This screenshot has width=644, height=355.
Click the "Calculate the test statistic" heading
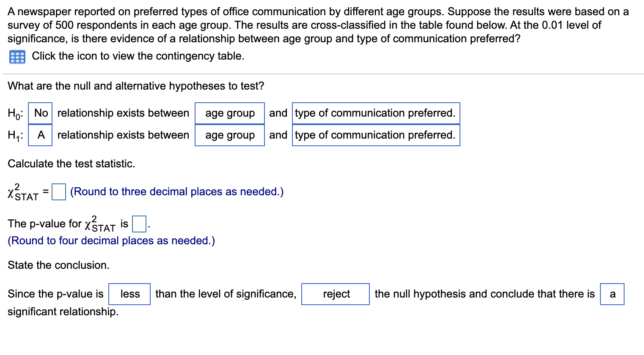(x=71, y=164)
